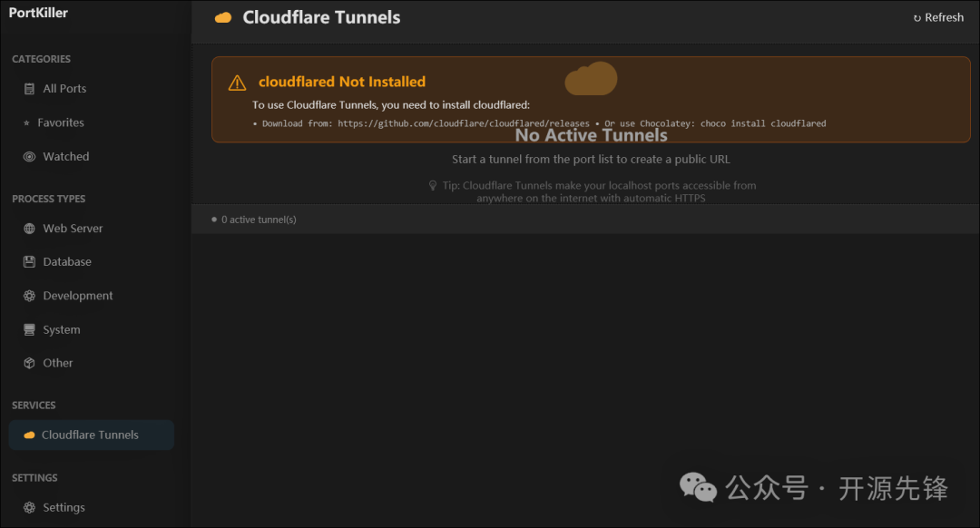Click the Favorites star icon

tap(28, 122)
